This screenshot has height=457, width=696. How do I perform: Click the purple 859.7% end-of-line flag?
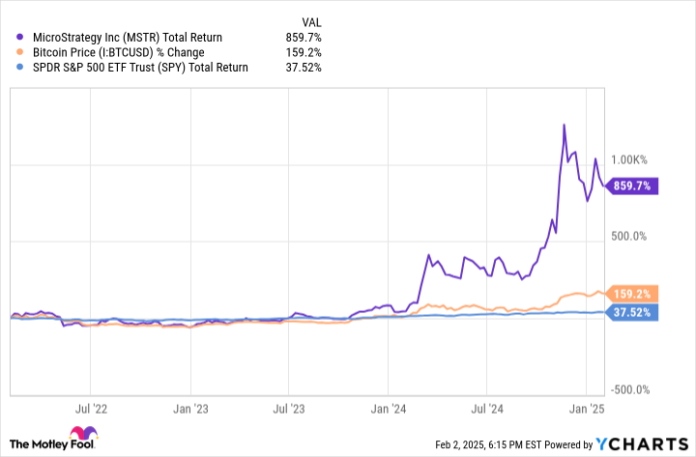632,186
